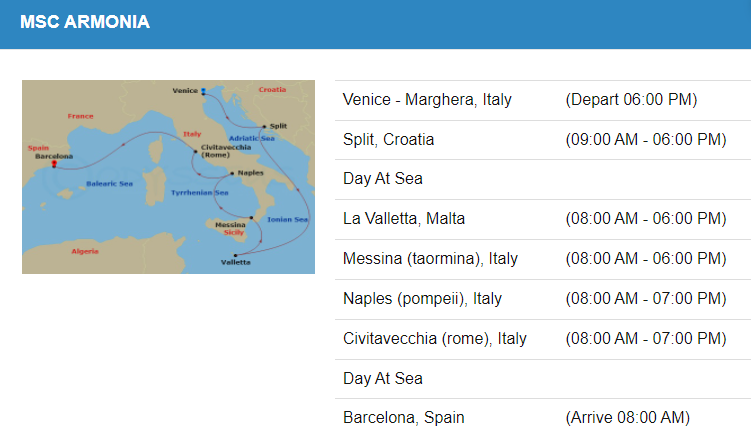Image resolution: width=751 pixels, height=447 pixels.
Task: Click the Split label on map
Action: point(278,126)
